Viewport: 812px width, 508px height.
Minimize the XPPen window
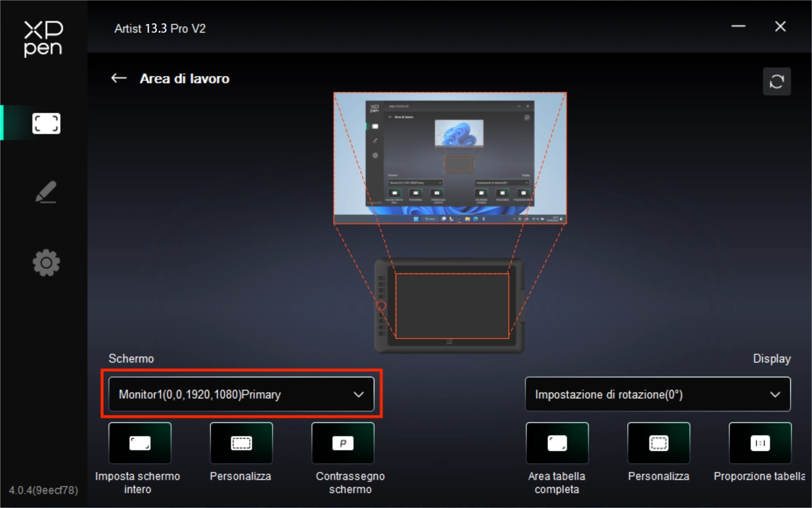[x=738, y=26]
